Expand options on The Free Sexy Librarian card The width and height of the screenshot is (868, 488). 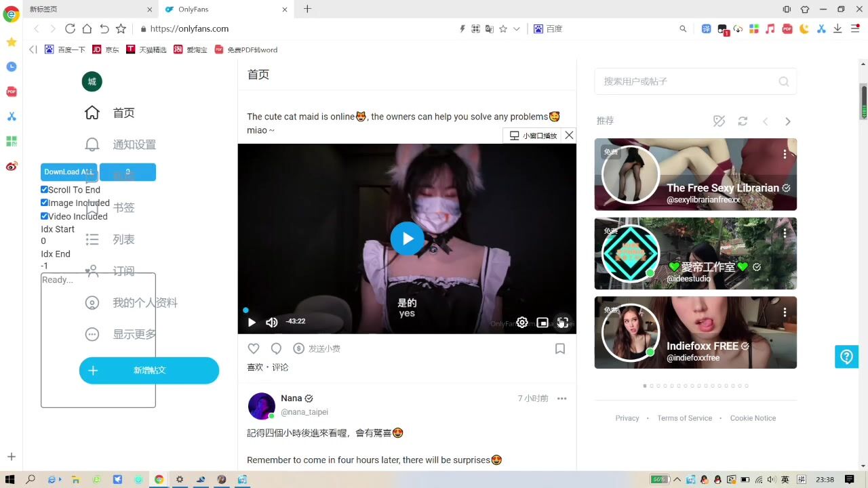click(x=785, y=155)
